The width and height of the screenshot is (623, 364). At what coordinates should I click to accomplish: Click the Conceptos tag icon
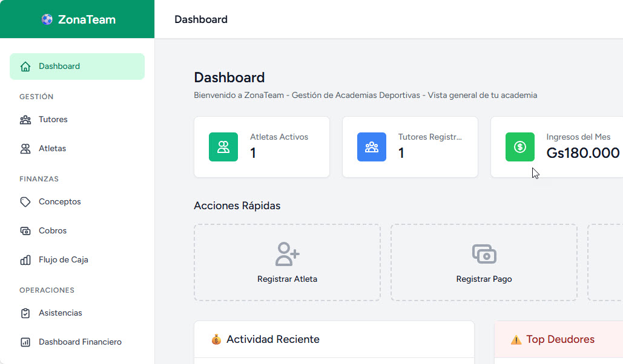(25, 201)
